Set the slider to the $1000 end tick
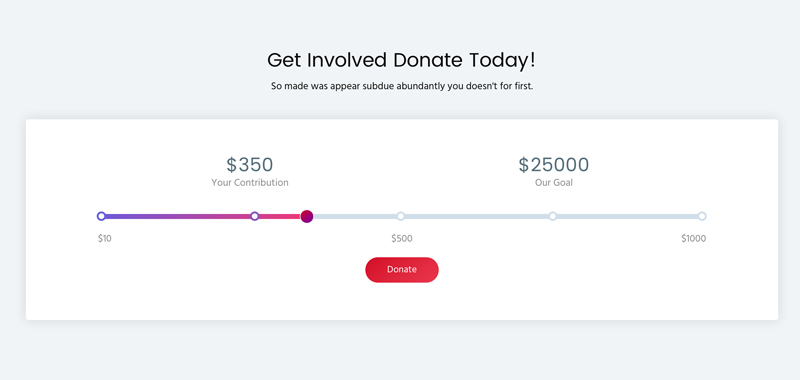Viewport: 800px width, 380px height. click(702, 216)
